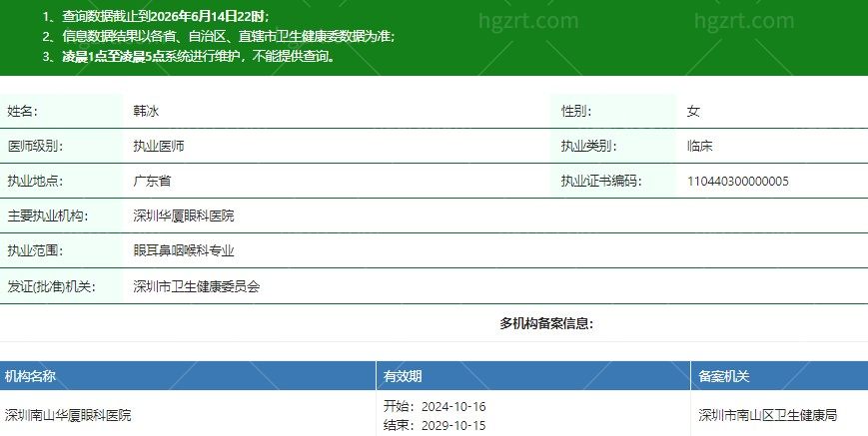This screenshot has height=436, width=868.
Task: Select filing authority 深圳市南山区卫生健康局
Action: [767, 415]
